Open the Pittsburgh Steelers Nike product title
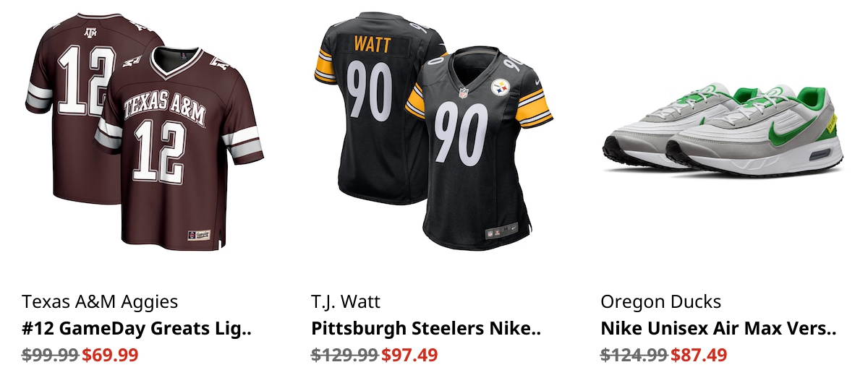The height and width of the screenshot is (383, 868). click(x=426, y=329)
